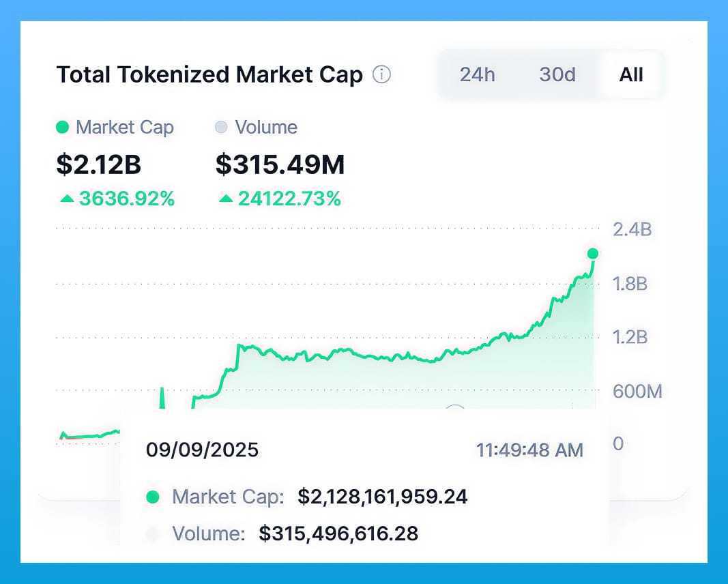Open the Total Tokenized Market Cap info tooltip
The width and height of the screenshot is (728, 584).
[x=383, y=75]
